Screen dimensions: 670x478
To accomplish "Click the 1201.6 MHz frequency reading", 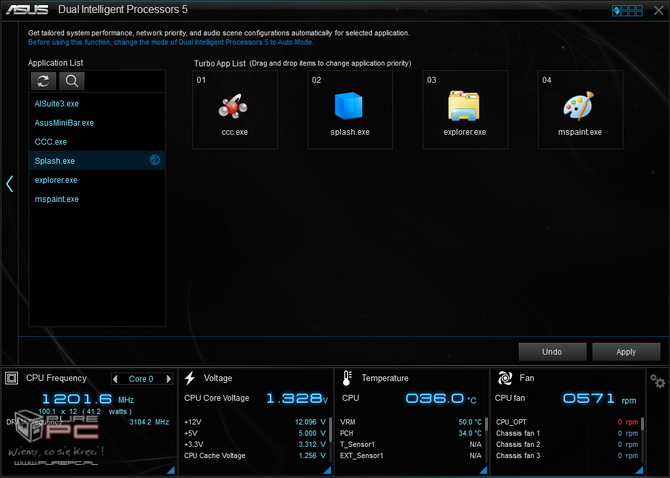I will tap(88, 399).
